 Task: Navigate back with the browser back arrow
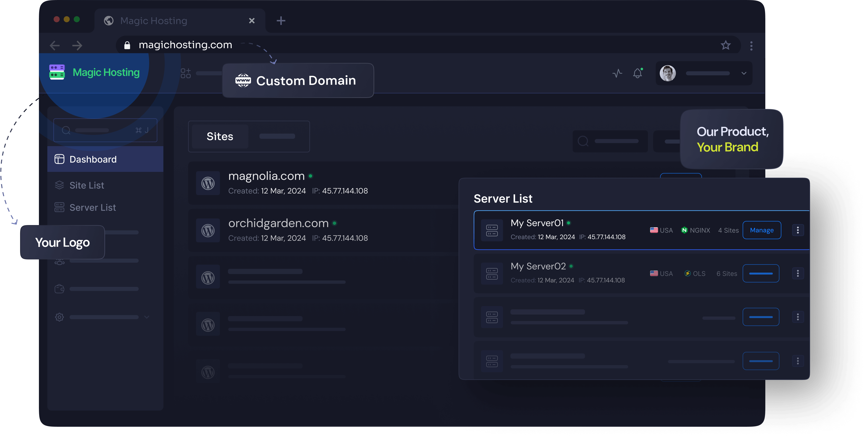pos(54,45)
